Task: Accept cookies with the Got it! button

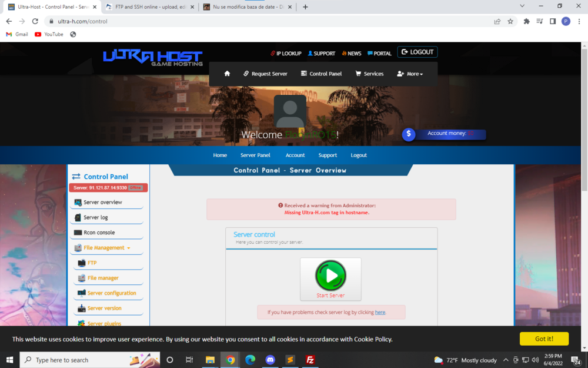Action: (544, 339)
